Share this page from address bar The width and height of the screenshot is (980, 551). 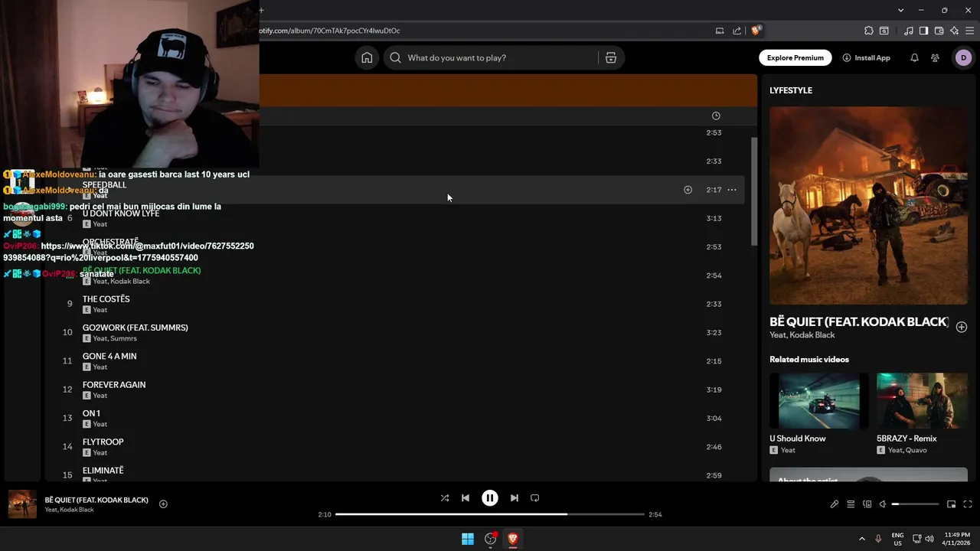737,31
